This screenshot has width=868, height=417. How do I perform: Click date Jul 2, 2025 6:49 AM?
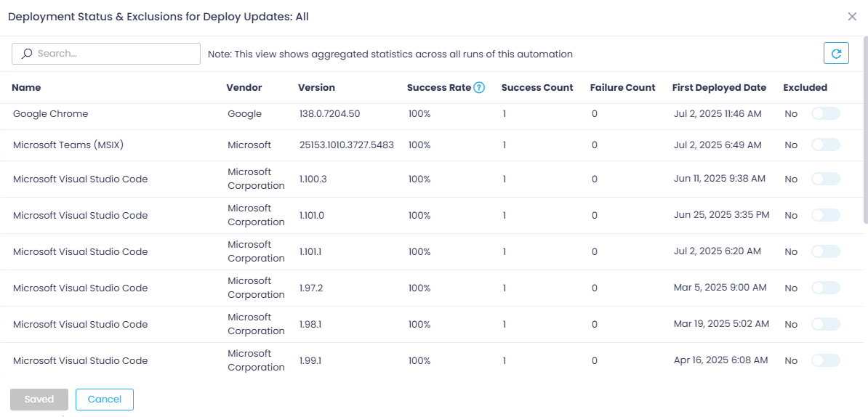718,145
